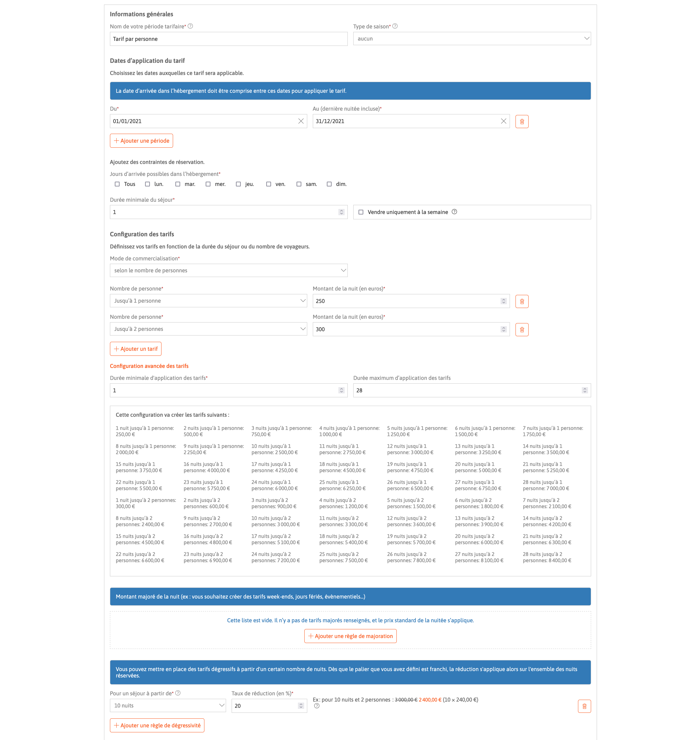Click the Dates d'application du tarif heading

147,61
